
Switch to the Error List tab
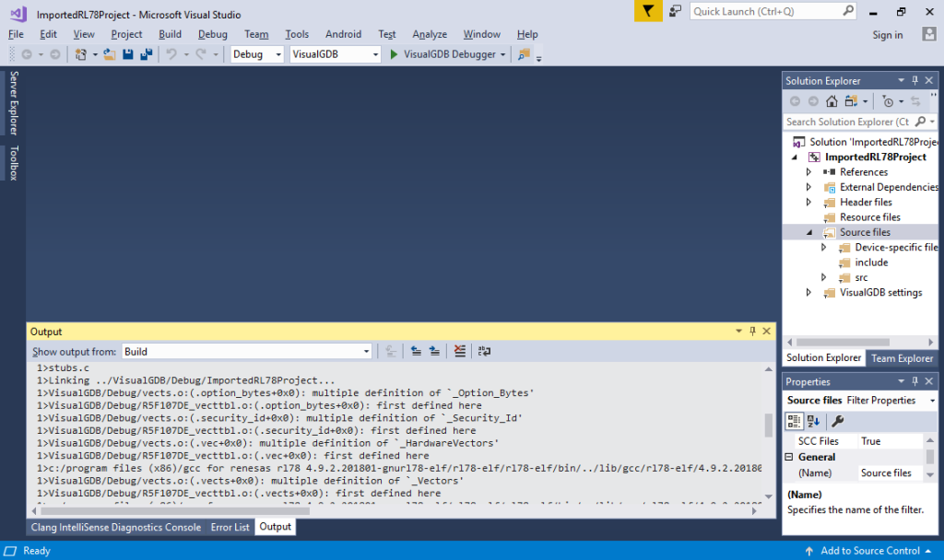[x=230, y=527]
